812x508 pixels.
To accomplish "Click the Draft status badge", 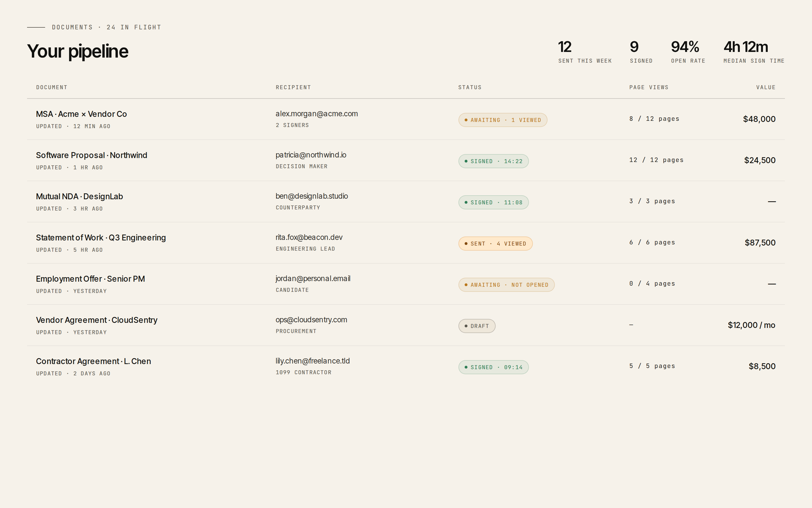I will [x=477, y=326].
